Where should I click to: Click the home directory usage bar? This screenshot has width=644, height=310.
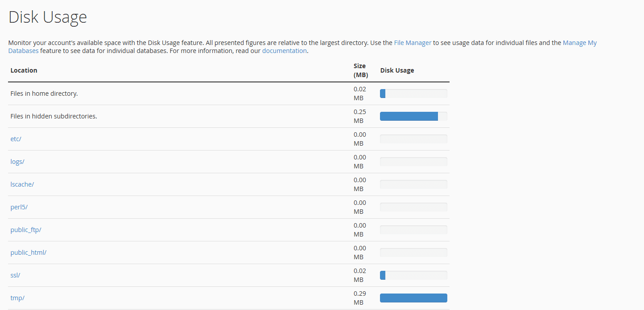[x=413, y=94]
